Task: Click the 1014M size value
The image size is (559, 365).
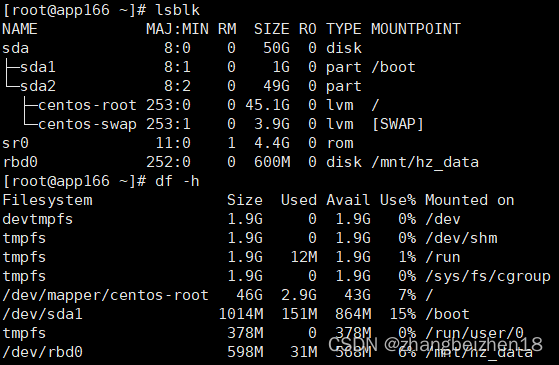Action: (241, 314)
